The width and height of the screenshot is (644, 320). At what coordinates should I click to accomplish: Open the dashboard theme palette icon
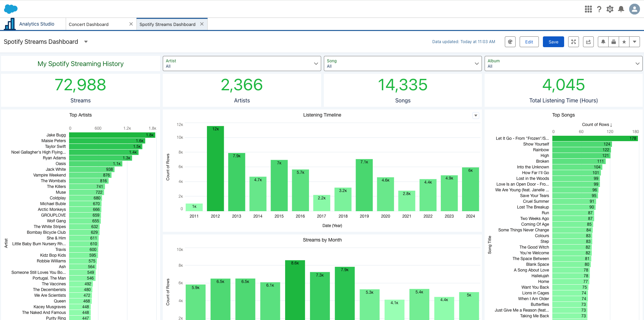(510, 42)
